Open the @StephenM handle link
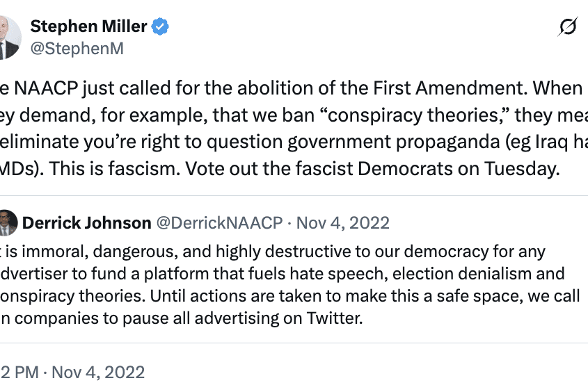 [77, 49]
